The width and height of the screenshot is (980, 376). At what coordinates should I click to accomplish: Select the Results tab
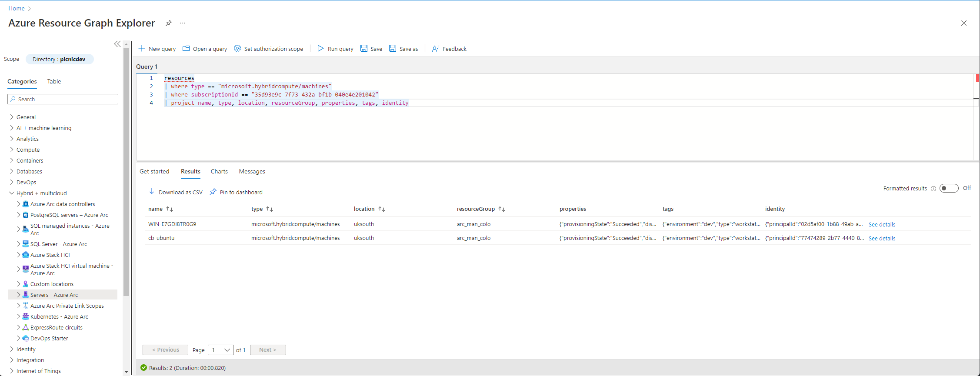(x=190, y=171)
